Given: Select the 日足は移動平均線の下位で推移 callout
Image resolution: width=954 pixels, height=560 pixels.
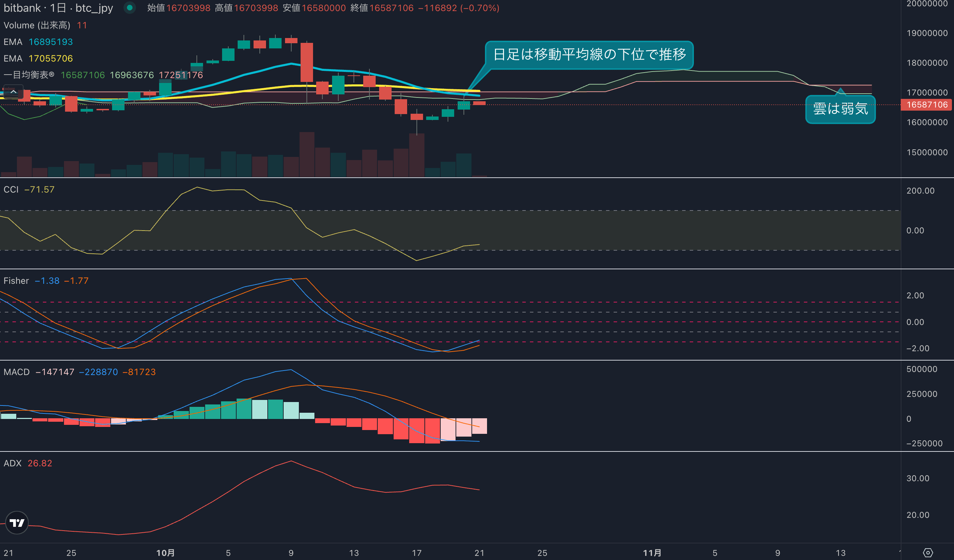Looking at the screenshot, I should click(x=589, y=55).
